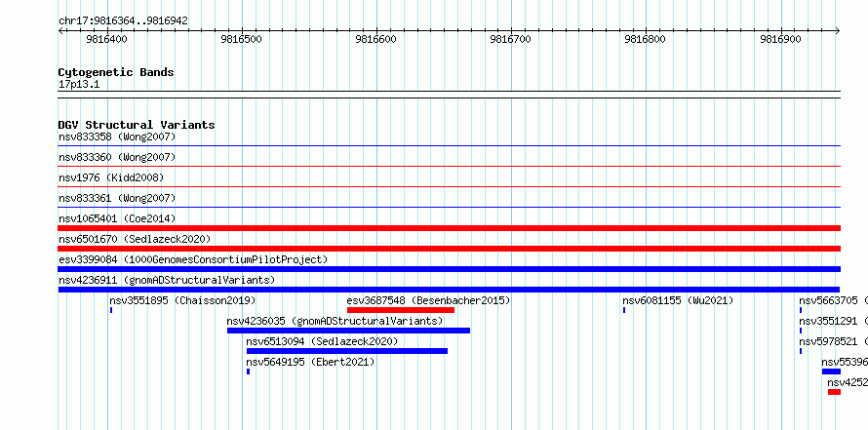Open esv3399084 1000GenomesConsortiumPilotProject label
This screenshot has width=868, height=430.
193,259
